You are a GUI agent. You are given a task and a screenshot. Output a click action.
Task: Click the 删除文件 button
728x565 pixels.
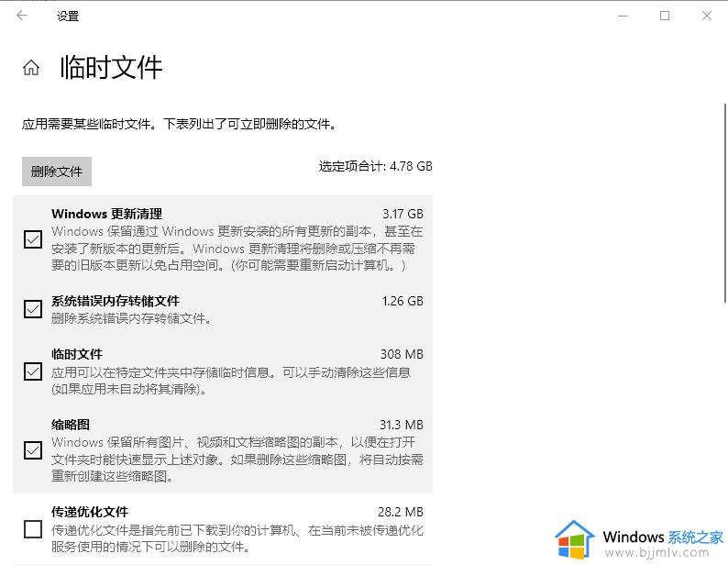coord(57,172)
